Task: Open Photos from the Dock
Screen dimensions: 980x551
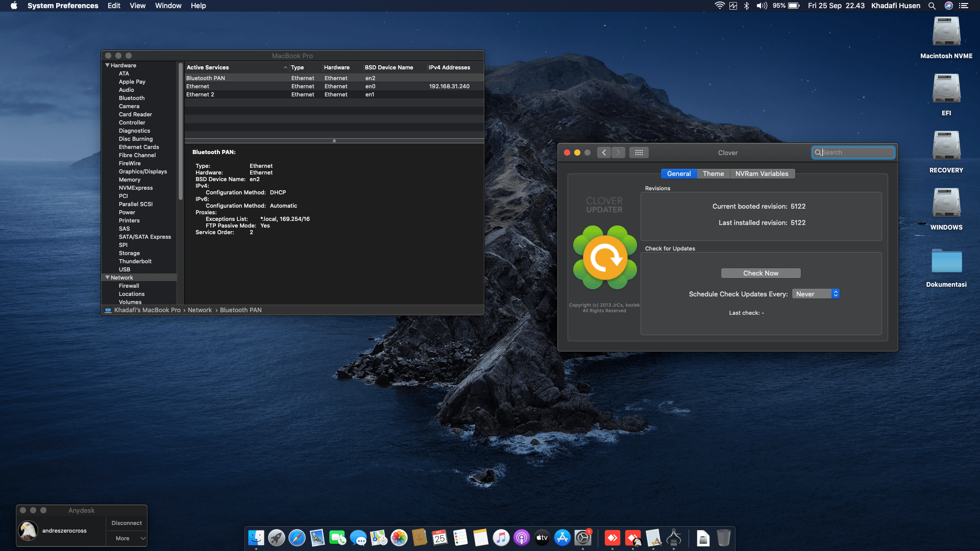Action: point(399,538)
